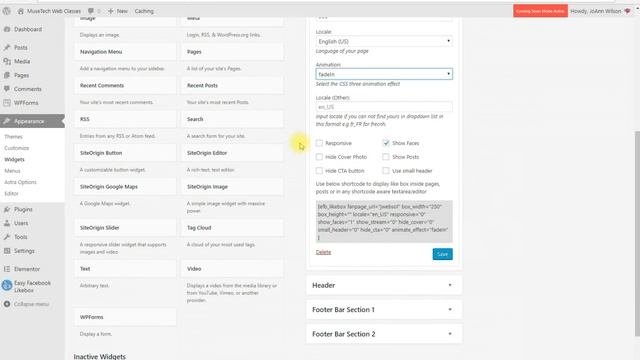The width and height of the screenshot is (640, 360).
Task: Click the Caching item in admin bar
Action: click(x=144, y=11)
